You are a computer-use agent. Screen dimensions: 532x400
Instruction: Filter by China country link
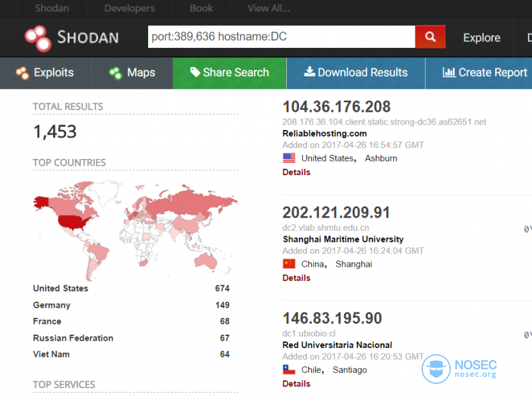(314, 264)
